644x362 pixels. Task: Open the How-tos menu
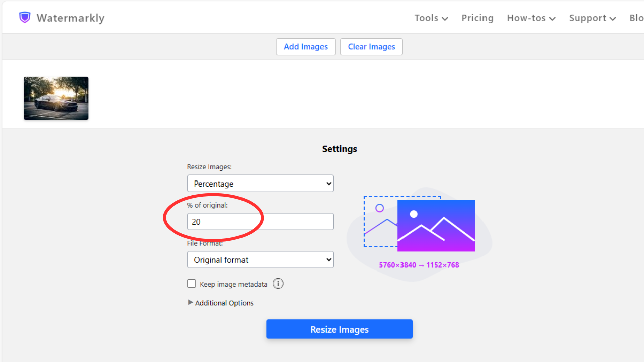coord(531,18)
